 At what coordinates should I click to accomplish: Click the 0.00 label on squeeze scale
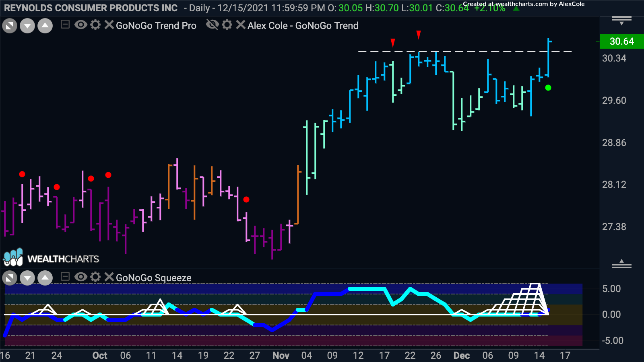[611, 315]
